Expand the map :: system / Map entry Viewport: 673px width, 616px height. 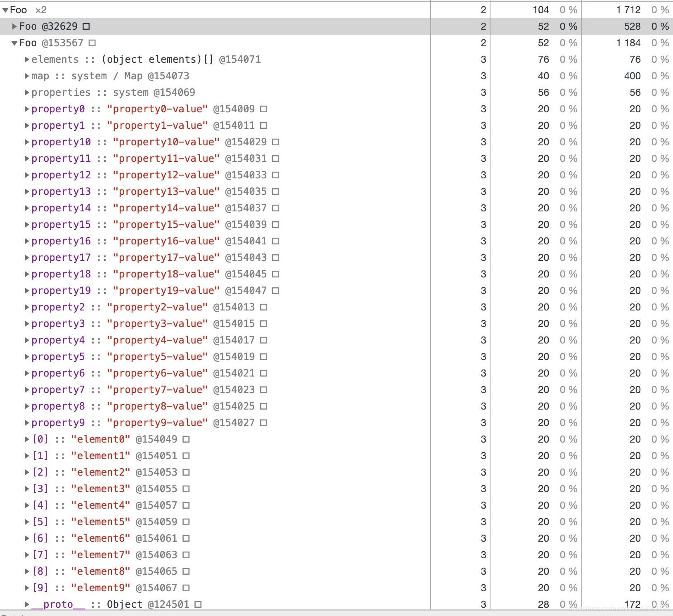(x=27, y=76)
